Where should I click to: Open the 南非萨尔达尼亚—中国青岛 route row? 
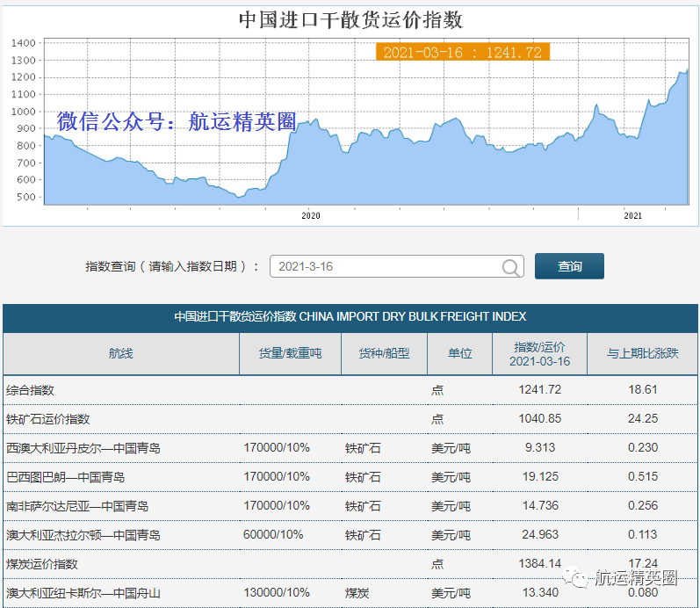pos(77,506)
